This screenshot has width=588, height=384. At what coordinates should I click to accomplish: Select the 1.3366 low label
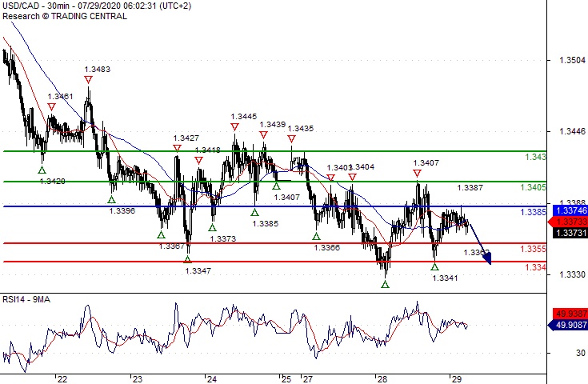tap(327, 247)
